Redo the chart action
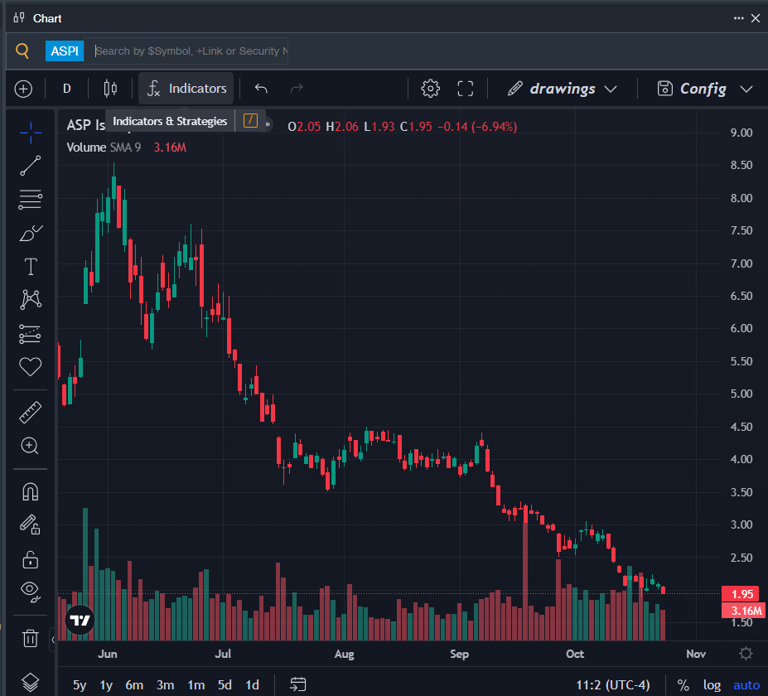 coord(297,89)
